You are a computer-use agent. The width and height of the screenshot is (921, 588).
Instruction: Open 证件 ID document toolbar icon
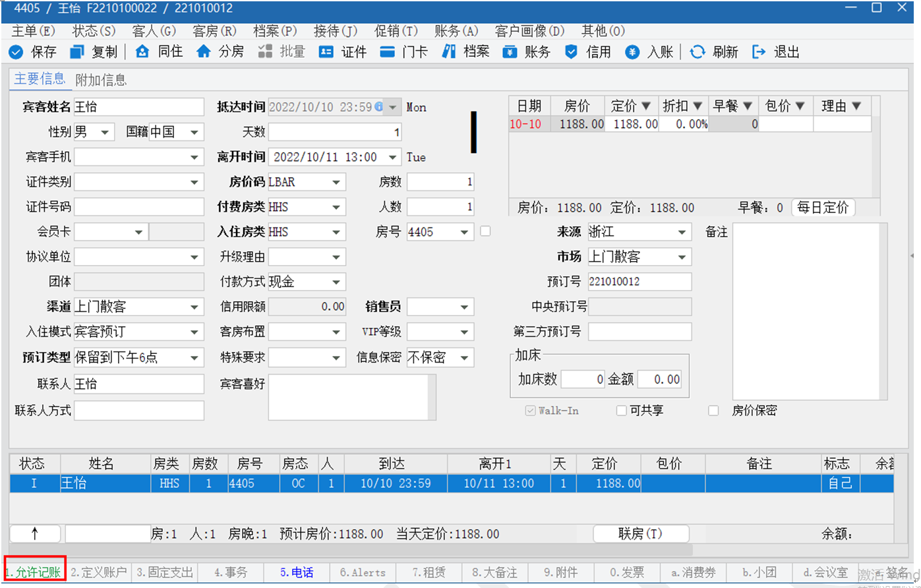coord(326,52)
